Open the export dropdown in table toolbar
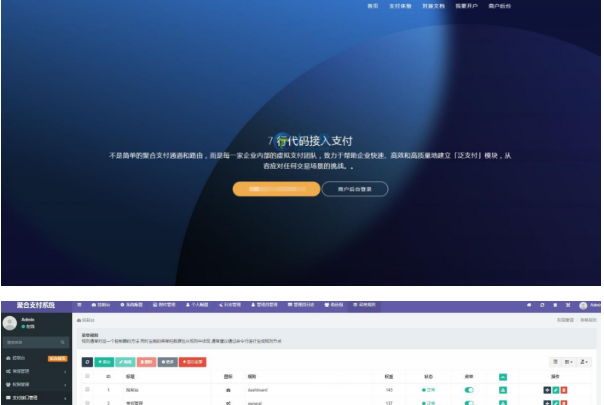 pos(584,362)
